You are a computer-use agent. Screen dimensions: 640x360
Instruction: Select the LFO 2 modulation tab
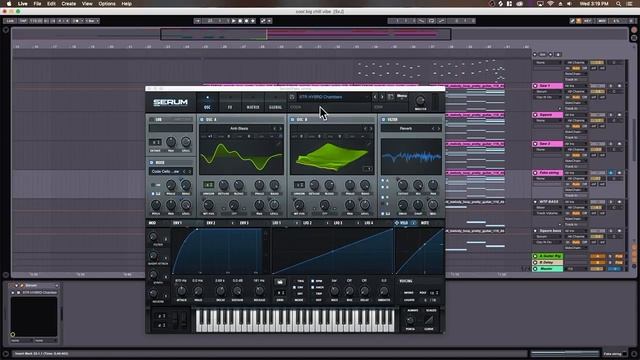307,223
